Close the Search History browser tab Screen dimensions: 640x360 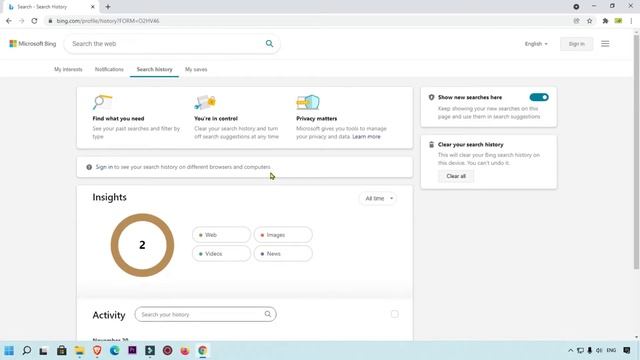[93, 7]
